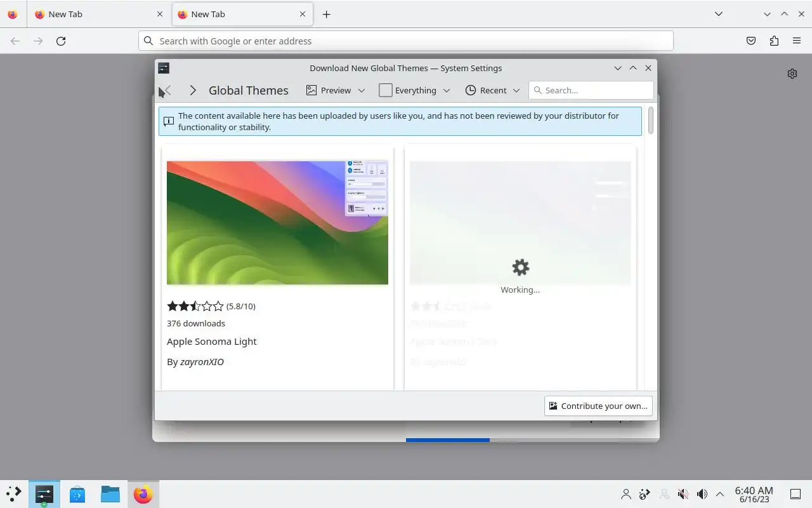Open the clock showing 6:40 AM
This screenshot has height=508, width=812.
[754, 494]
